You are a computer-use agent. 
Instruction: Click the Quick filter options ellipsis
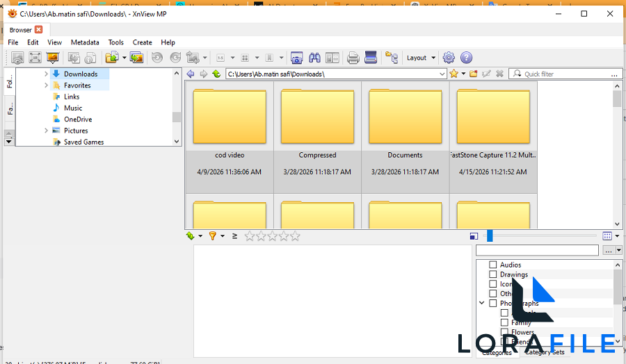pos(614,74)
